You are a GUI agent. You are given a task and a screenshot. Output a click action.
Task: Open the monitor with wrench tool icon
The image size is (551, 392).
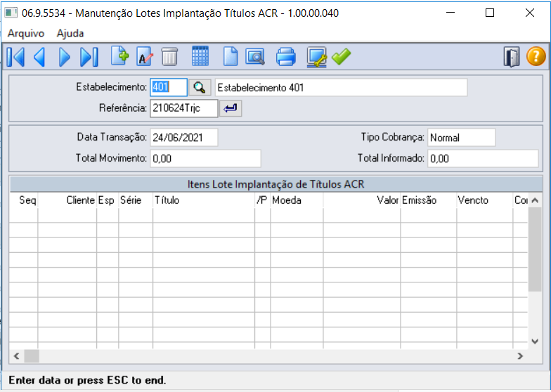click(316, 57)
